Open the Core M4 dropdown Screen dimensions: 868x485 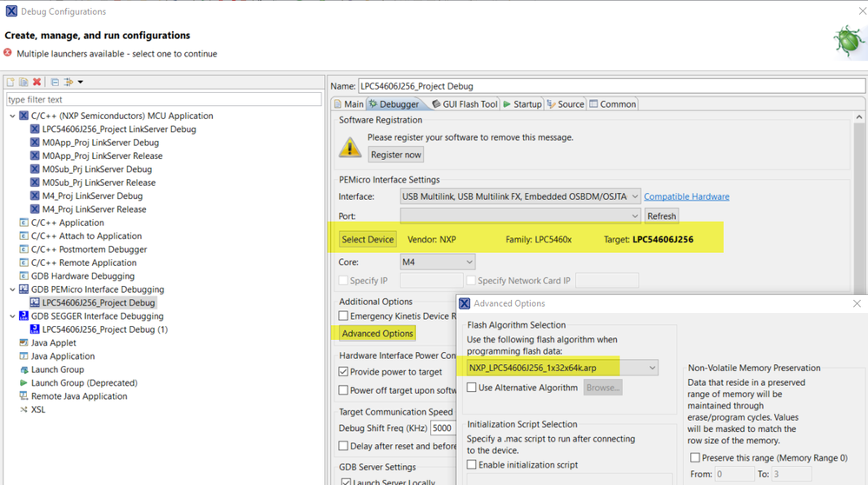(437, 262)
